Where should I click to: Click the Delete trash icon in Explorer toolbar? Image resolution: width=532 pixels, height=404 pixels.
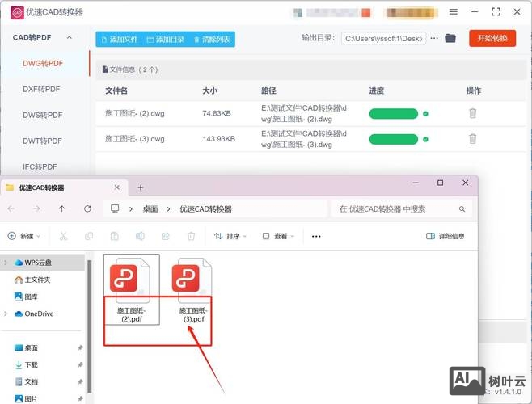click(191, 236)
